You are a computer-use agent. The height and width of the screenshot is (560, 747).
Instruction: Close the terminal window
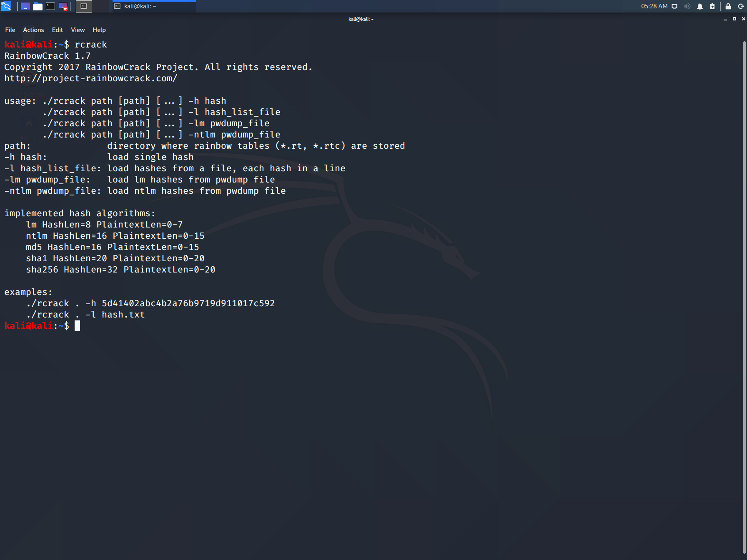743,19
